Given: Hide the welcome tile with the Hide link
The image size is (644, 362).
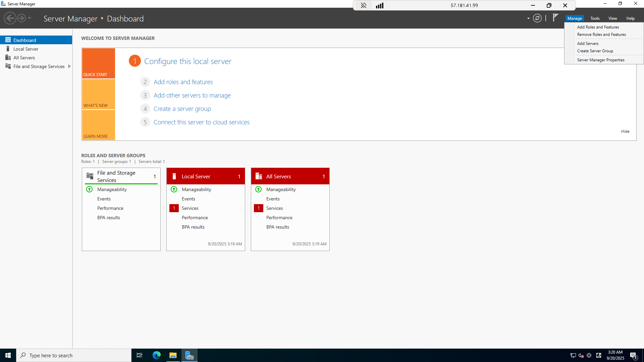Looking at the screenshot, I should 625,131.
